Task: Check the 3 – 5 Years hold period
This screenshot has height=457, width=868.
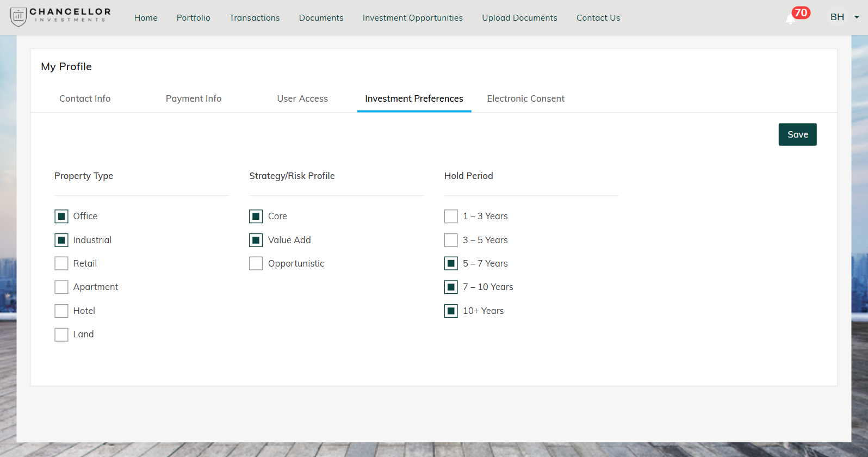Action: 451,240
